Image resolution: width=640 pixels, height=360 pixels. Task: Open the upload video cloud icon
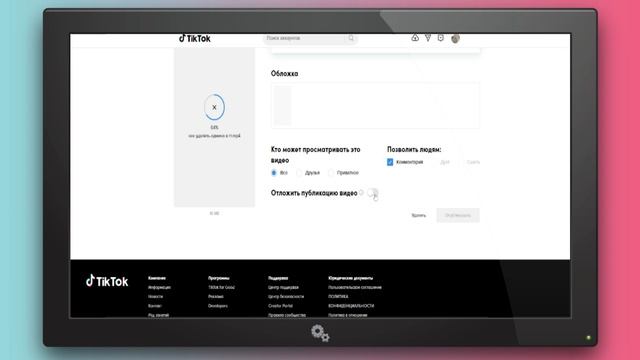pyautogui.click(x=415, y=38)
